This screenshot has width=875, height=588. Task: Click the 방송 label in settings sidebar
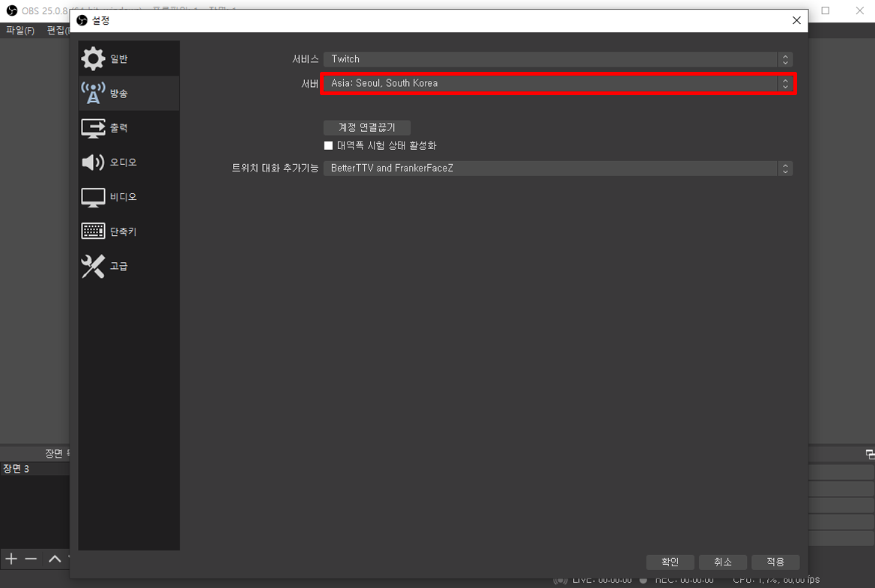[119, 93]
